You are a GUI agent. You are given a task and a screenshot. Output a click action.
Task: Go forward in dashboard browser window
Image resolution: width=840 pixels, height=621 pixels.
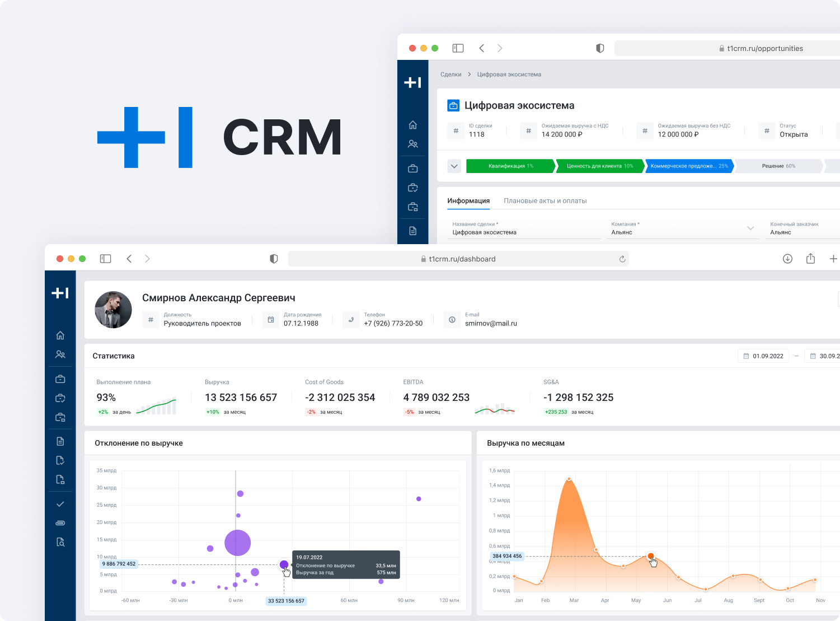(x=147, y=259)
